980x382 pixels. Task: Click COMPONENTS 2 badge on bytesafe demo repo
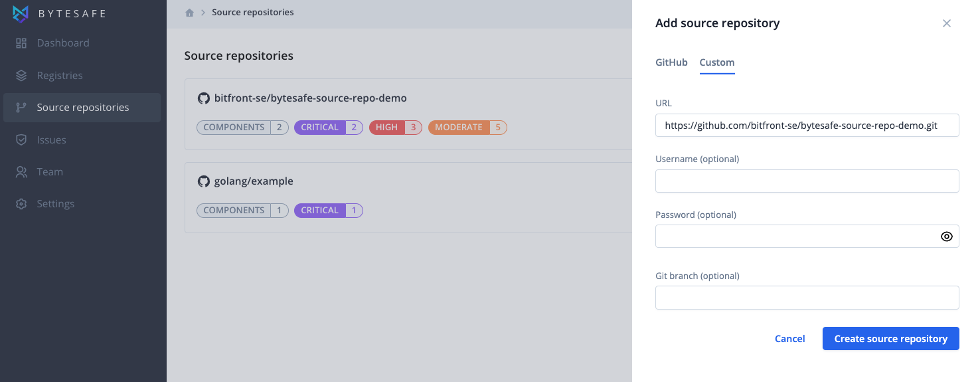pyautogui.click(x=242, y=128)
